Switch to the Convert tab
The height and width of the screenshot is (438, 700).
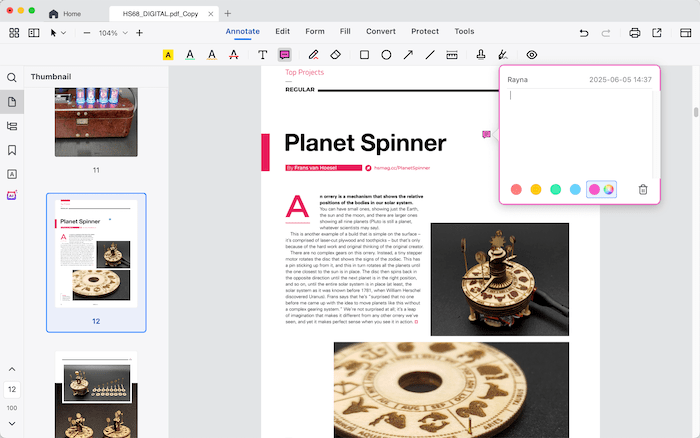[x=380, y=32]
